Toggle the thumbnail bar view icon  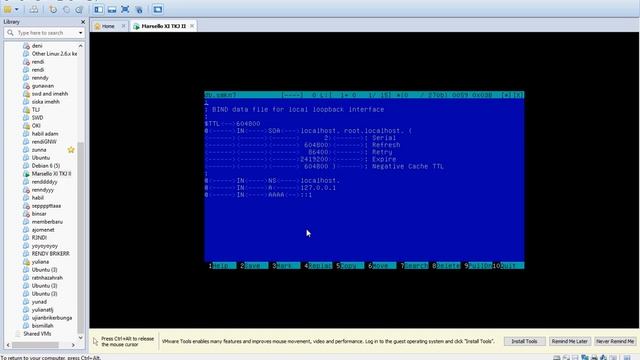[x=112, y=9]
